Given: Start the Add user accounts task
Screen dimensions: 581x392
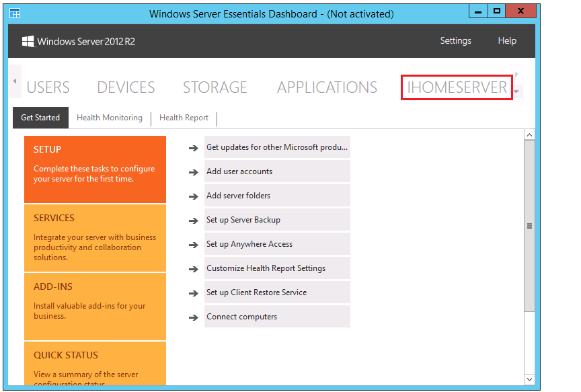Looking at the screenshot, I should [x=277, y=171].
